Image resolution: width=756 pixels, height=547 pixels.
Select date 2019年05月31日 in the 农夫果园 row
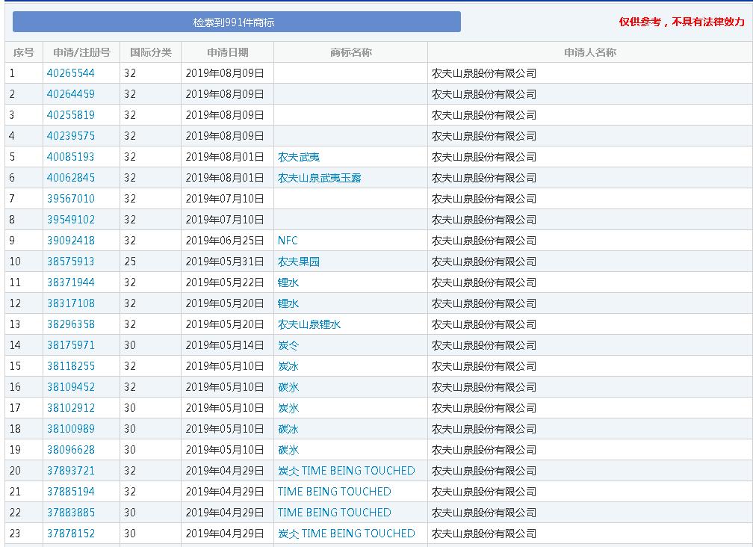pyautogui.click(x=225, y=262)
